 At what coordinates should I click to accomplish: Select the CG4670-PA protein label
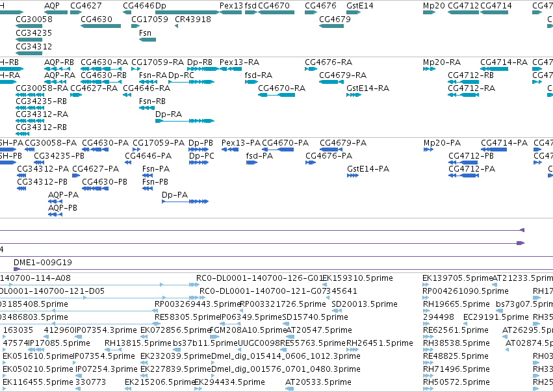tap(285, 143)
